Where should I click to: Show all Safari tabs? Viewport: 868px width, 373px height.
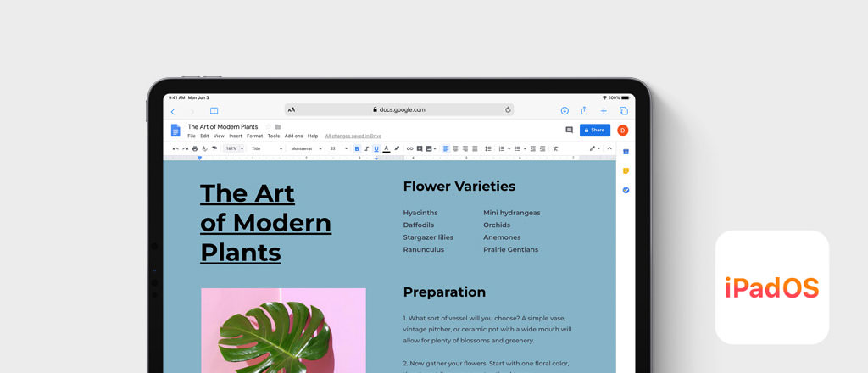tap(624, 111)
